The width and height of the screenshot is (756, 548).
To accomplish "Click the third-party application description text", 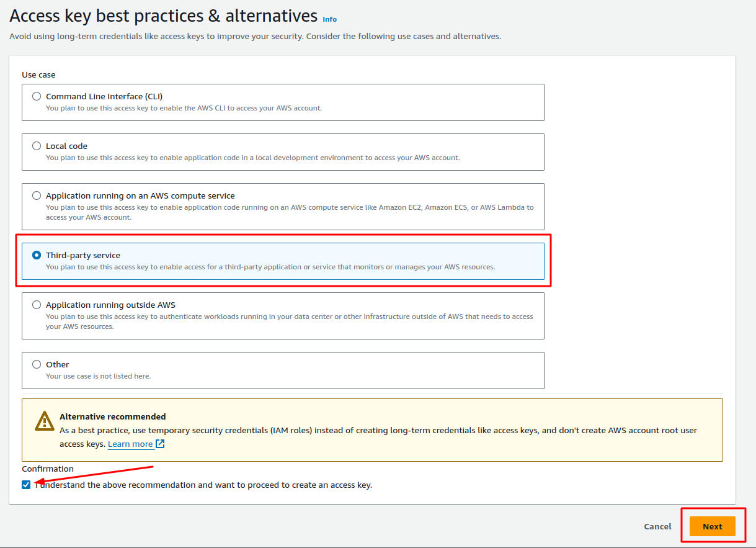I will point(270,267).
